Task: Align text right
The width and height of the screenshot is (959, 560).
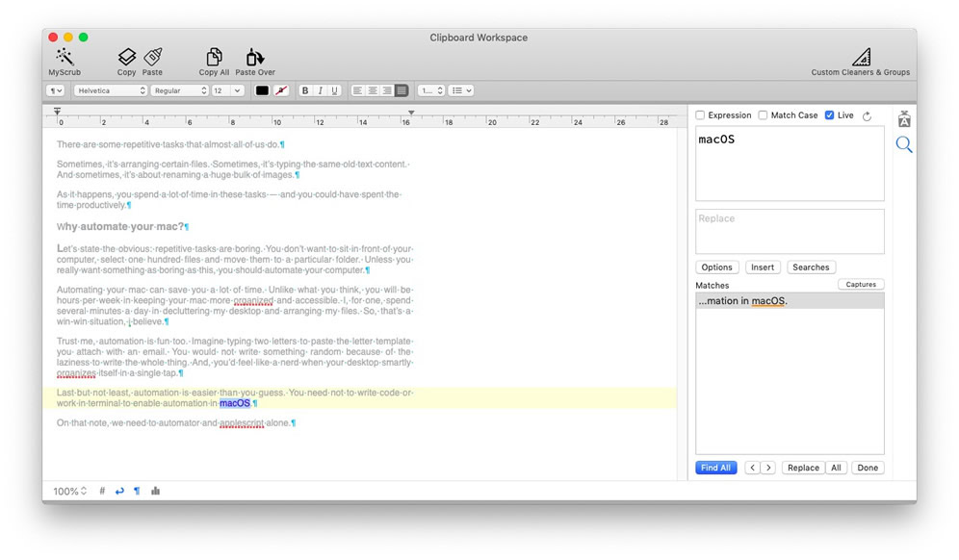Action: click(x=387, y=90)
